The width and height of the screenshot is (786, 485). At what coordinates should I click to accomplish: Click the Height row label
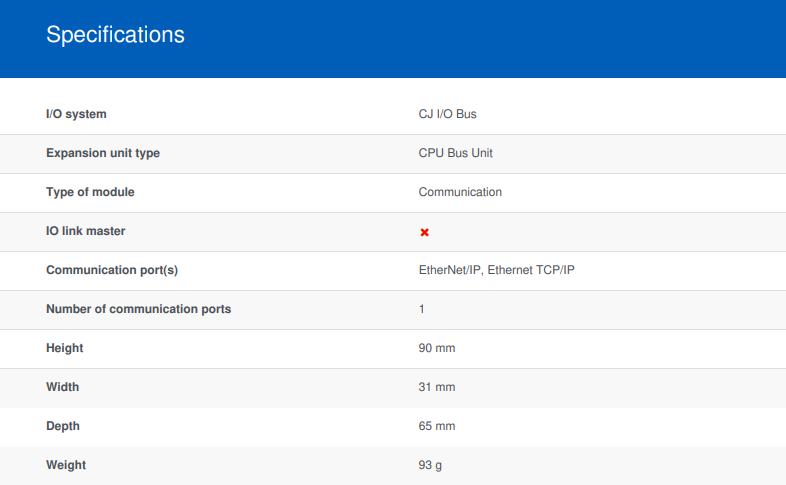pos(65,348)
